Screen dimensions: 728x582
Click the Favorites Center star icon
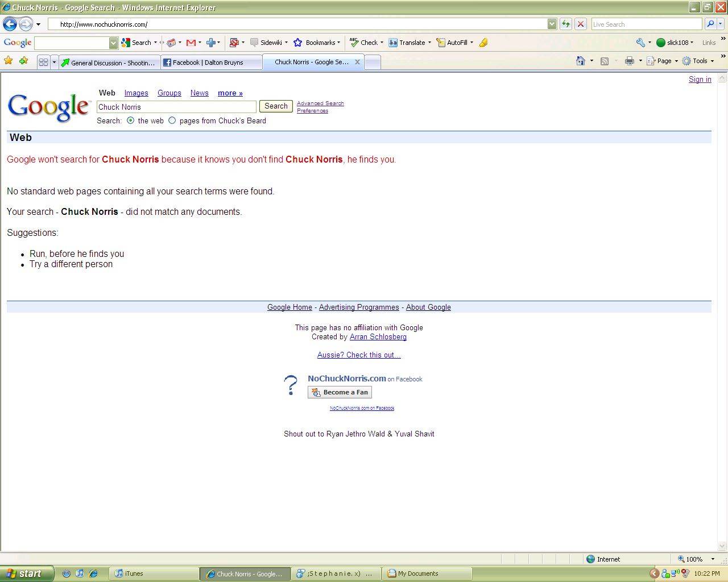point(9,61)
